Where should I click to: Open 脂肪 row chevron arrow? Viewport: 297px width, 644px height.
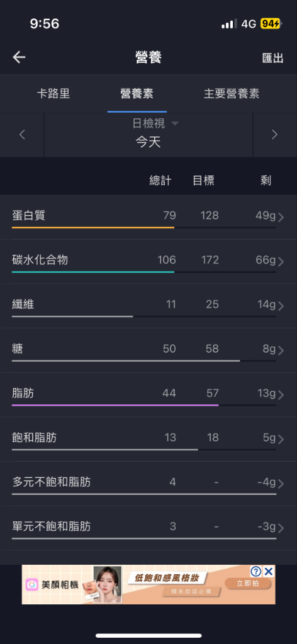coord(281,395)
